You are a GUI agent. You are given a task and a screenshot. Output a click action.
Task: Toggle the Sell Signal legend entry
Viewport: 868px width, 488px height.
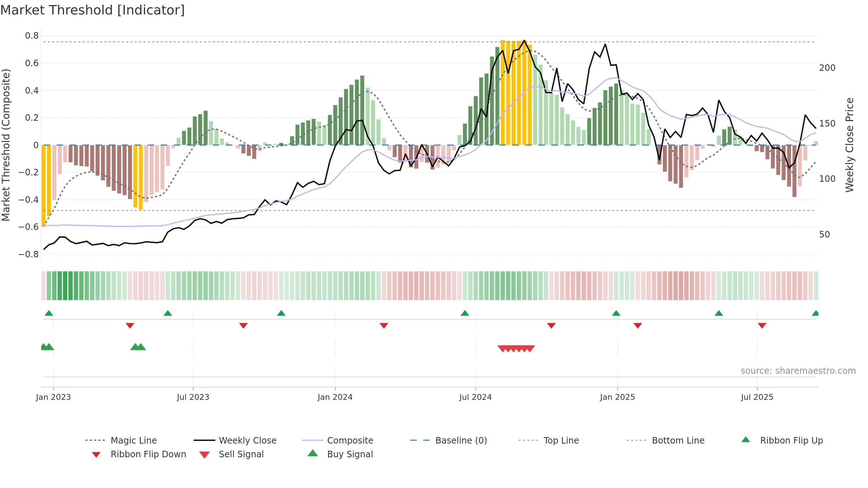pos(231,454)
